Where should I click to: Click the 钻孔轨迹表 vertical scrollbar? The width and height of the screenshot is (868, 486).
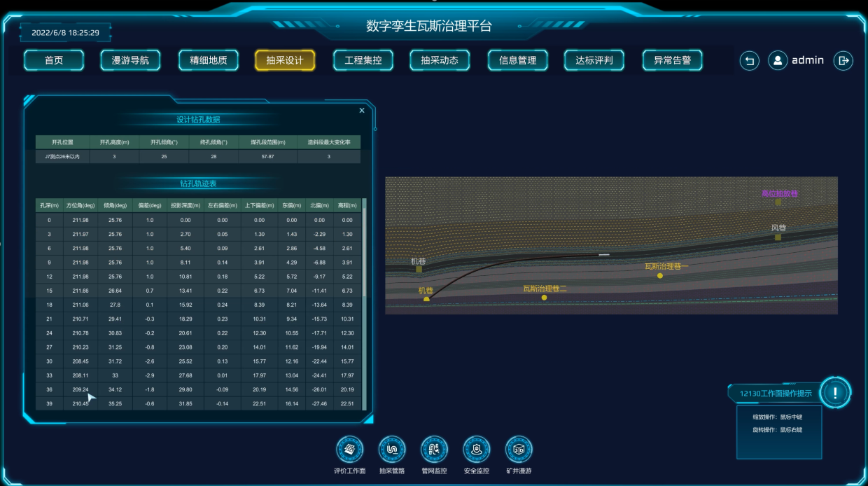point(364,252)
